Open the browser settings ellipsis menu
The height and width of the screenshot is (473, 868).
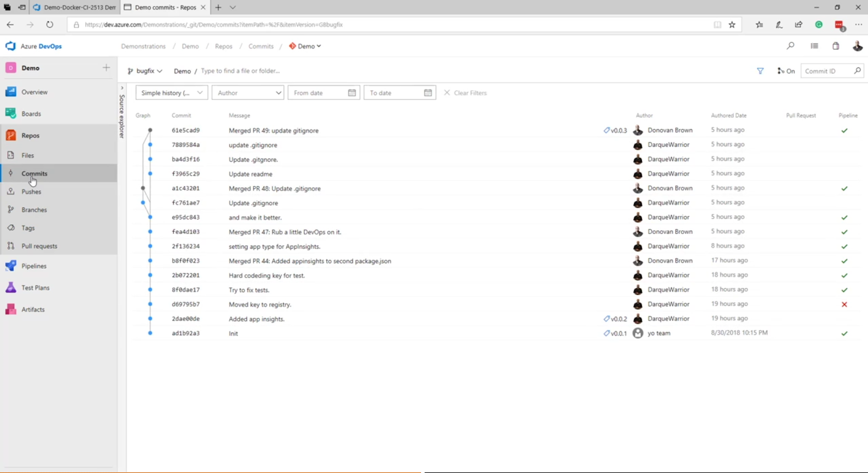coord(858,24)
